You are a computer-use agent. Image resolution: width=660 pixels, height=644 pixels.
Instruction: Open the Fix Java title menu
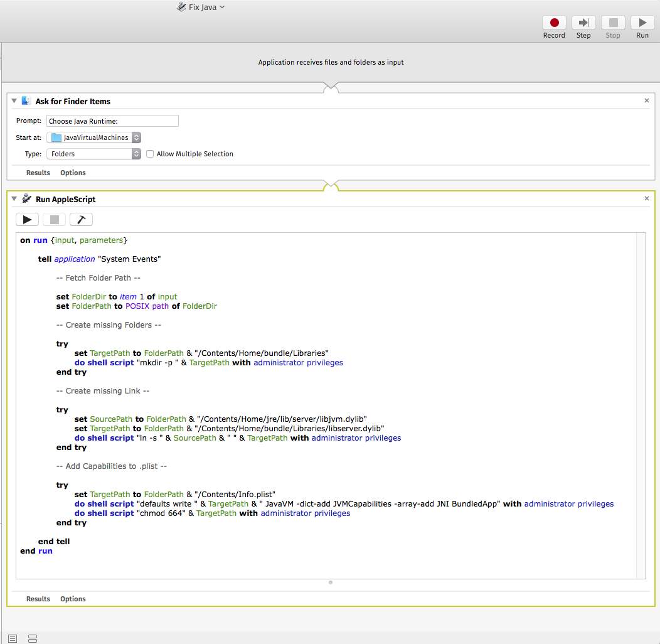click(201, 7)
